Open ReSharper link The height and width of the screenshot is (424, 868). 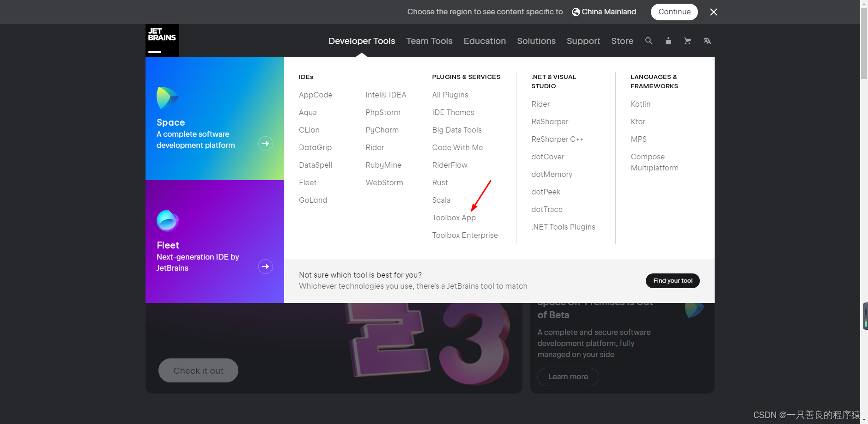[x=550, y=121]
